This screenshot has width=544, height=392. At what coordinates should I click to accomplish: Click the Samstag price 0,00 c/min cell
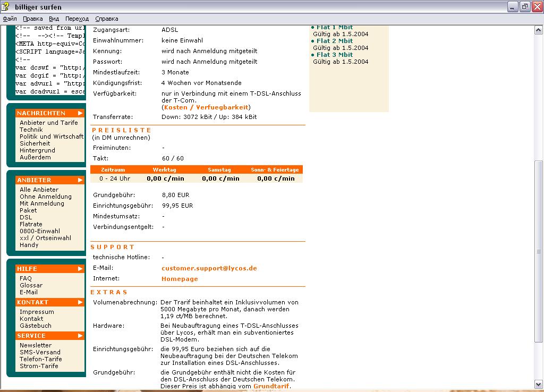tap(220, 178)
